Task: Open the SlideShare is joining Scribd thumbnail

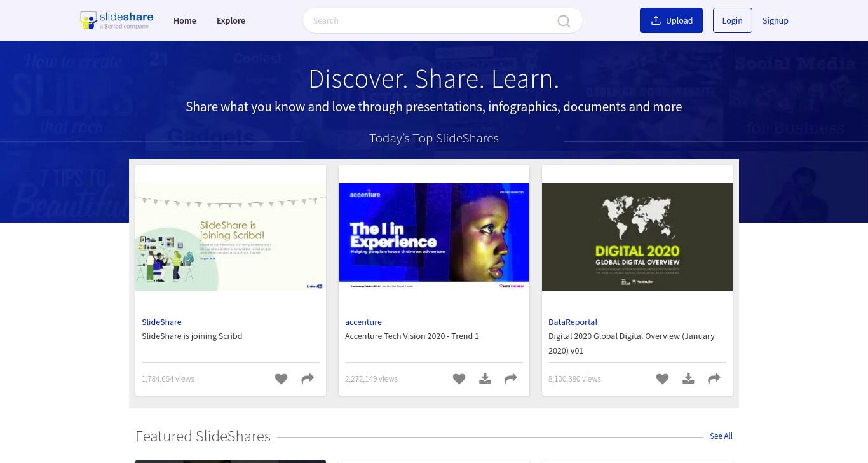Action: 231,237
